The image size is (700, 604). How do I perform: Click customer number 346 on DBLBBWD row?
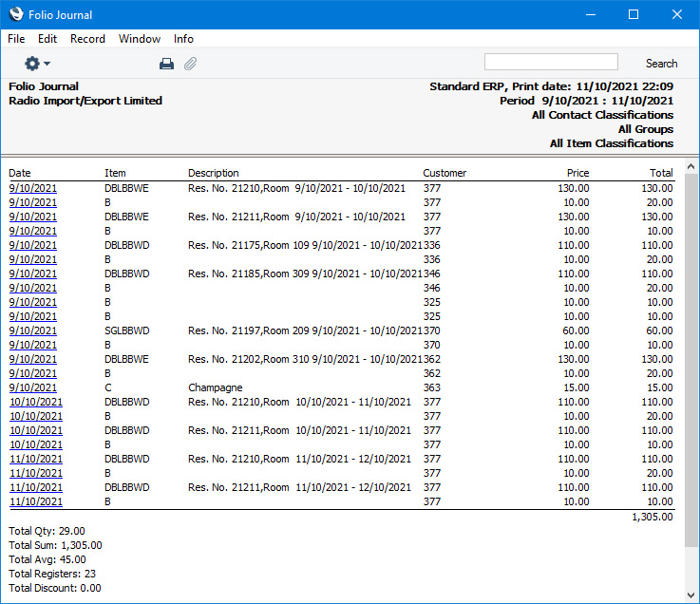tap(432, 274)
